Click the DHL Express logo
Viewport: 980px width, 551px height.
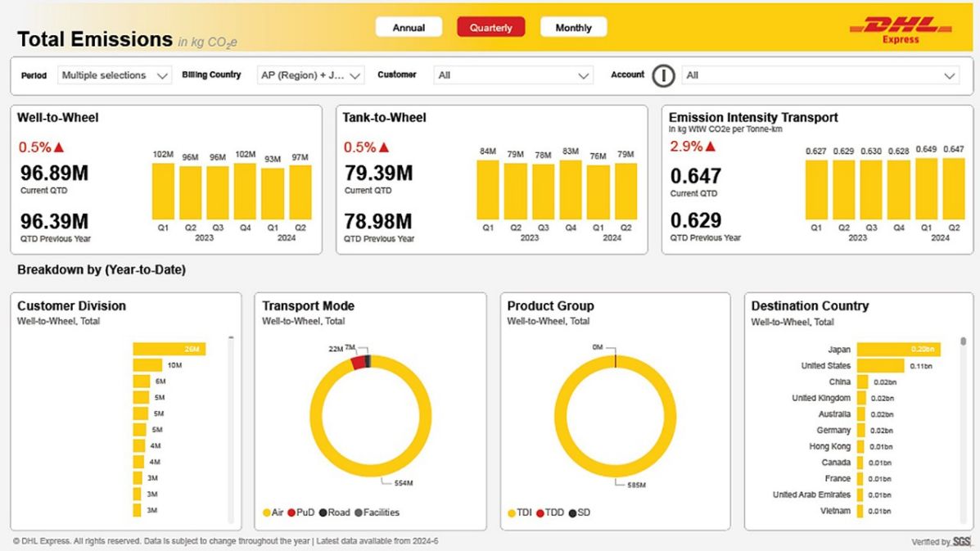[x=901, y=29]
